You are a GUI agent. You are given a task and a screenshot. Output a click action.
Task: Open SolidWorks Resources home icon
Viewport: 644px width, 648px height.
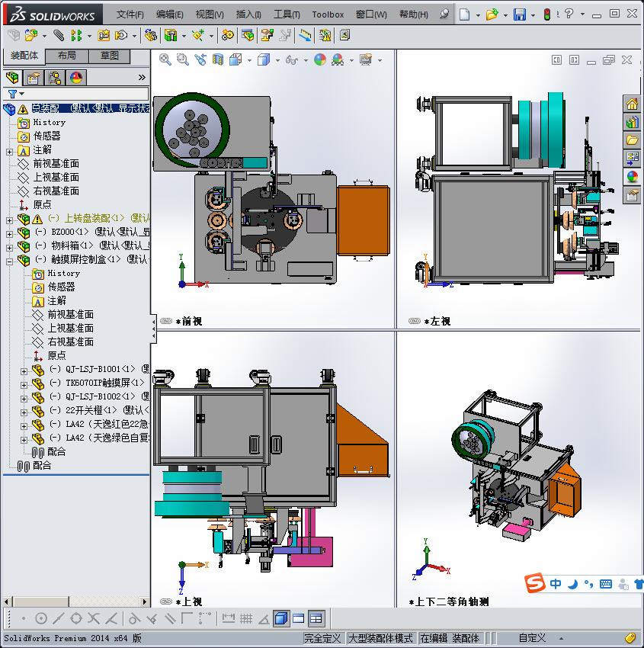pos(632,104)
